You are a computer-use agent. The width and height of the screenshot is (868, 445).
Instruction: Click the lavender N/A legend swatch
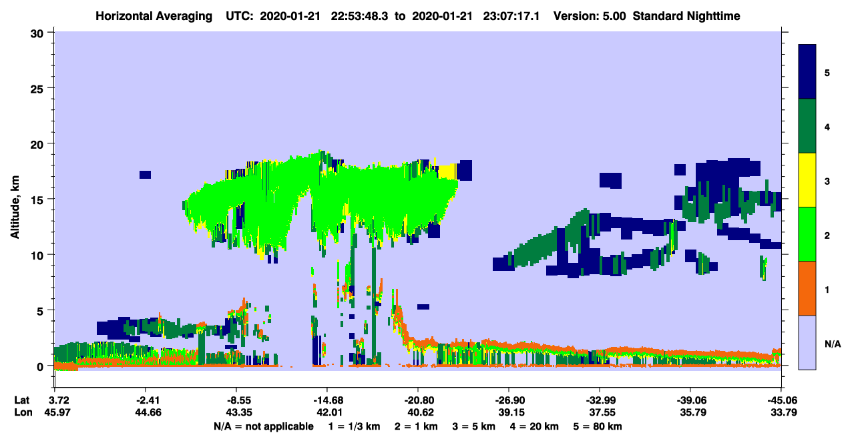point(807,342)
